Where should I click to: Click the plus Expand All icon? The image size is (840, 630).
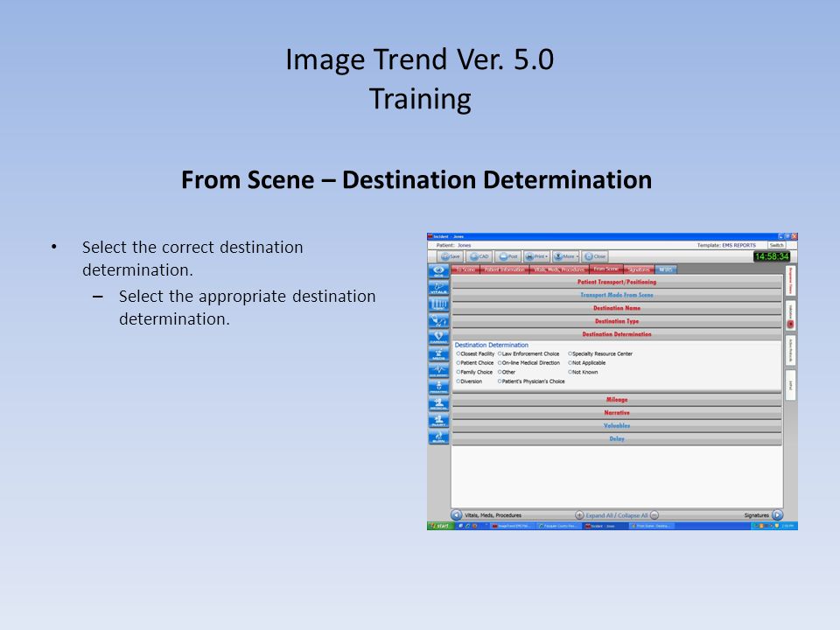pos(579,515)
